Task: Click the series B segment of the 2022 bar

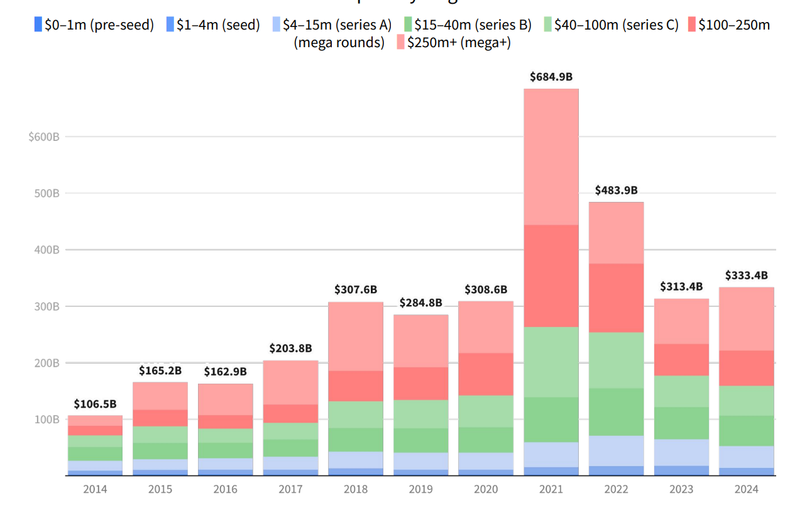Action: tap(616, 412)
